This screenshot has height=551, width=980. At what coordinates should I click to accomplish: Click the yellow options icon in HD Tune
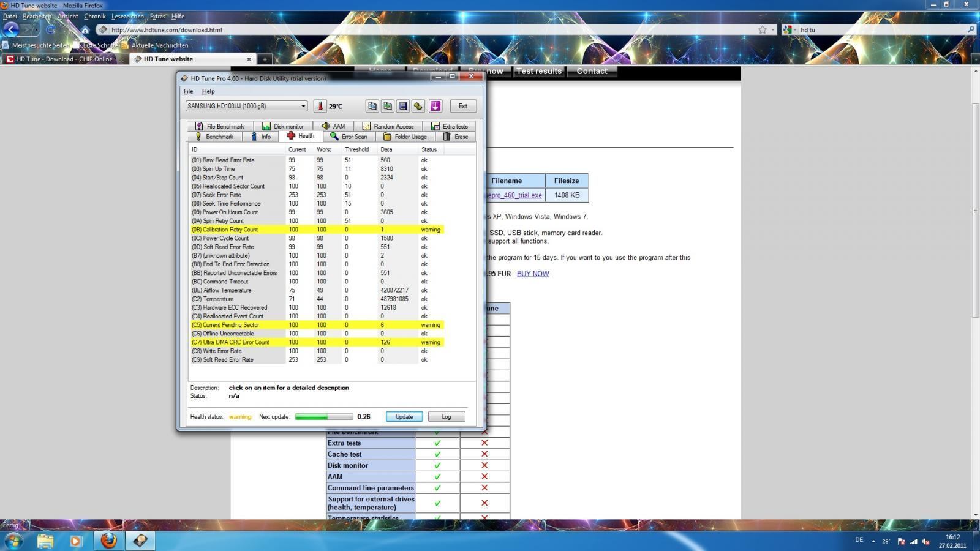[418, 106]
